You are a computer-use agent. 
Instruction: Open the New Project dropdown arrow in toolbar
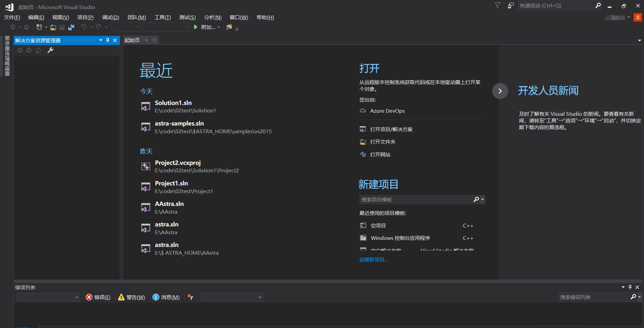[46, 27]
